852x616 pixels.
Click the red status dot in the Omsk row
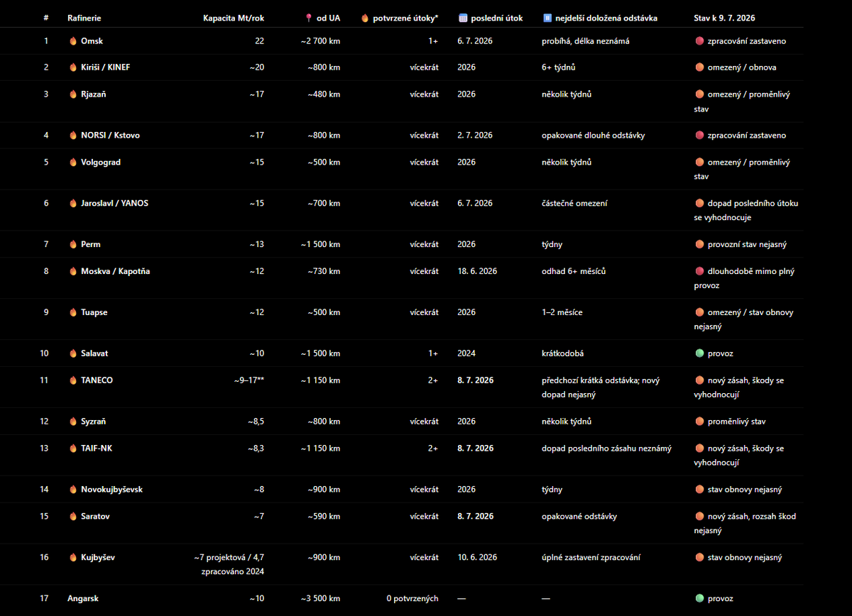[x=699, y=41]
